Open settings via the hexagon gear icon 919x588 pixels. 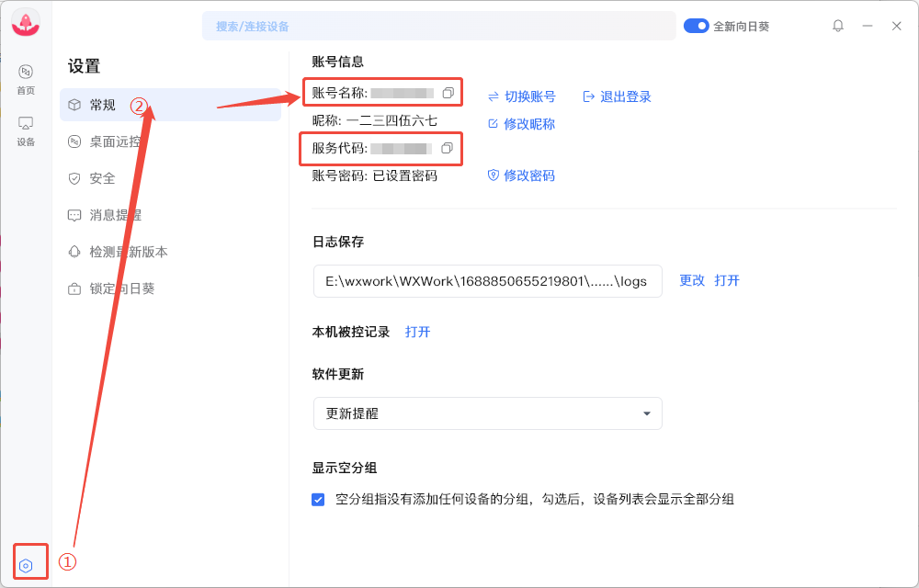26,566
